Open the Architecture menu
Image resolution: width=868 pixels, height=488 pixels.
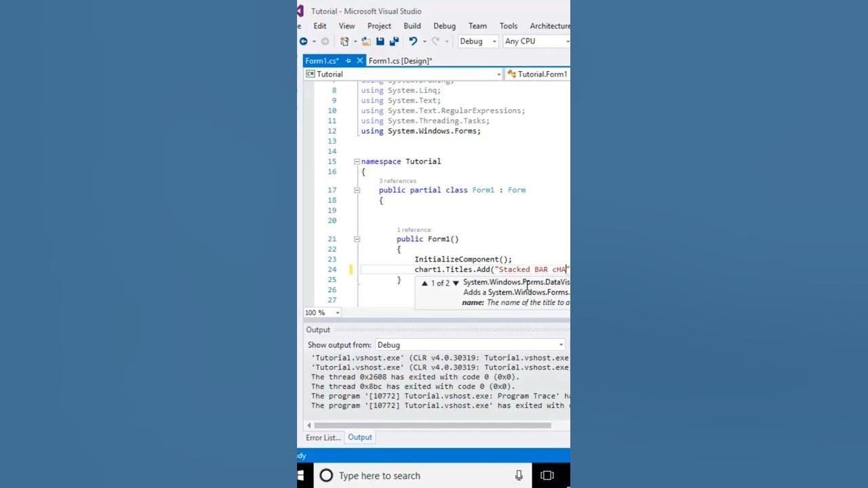pos(549,26)
